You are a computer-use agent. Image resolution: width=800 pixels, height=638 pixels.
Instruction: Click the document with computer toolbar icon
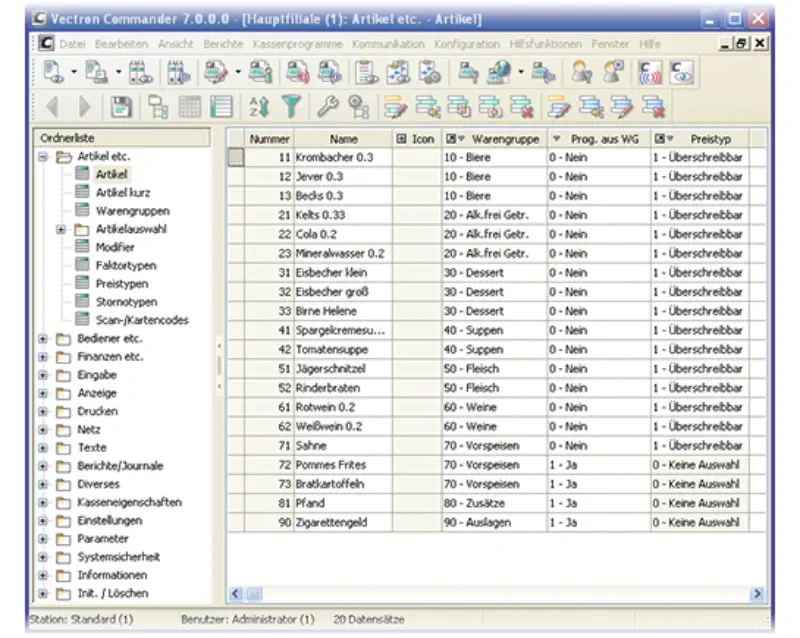pos(96,72)
